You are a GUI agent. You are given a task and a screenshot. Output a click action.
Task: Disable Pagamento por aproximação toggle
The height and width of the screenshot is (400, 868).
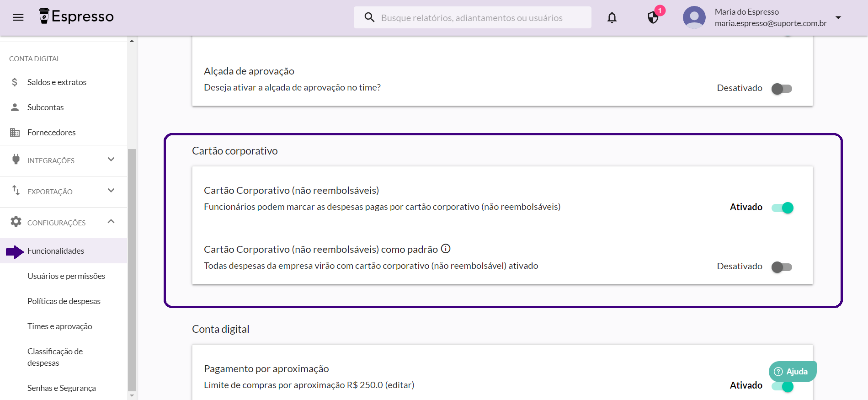[782, 386]
